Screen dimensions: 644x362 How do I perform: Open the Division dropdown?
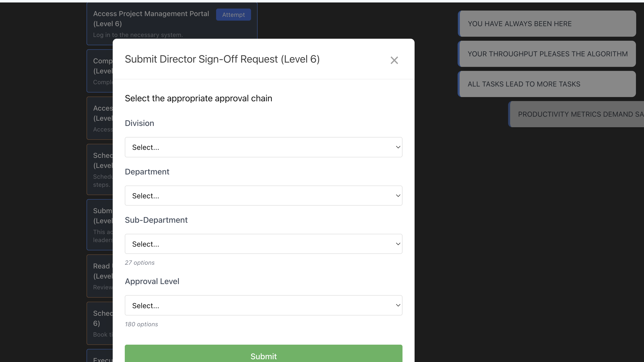(263, 147)
